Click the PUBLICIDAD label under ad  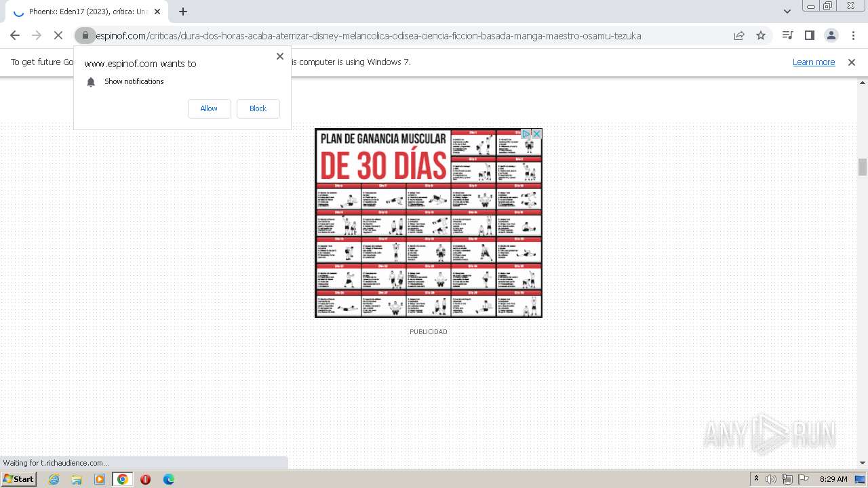pos(429,332)
